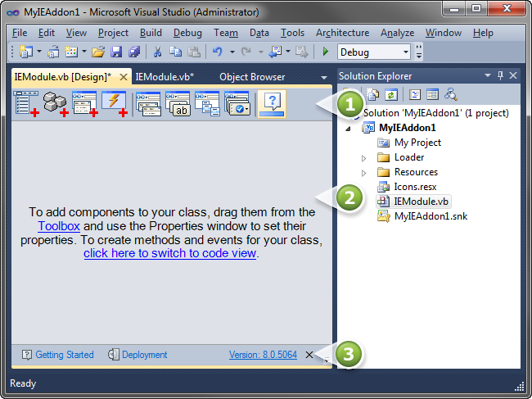Click the window with red plus designer icon

point(85,104)
